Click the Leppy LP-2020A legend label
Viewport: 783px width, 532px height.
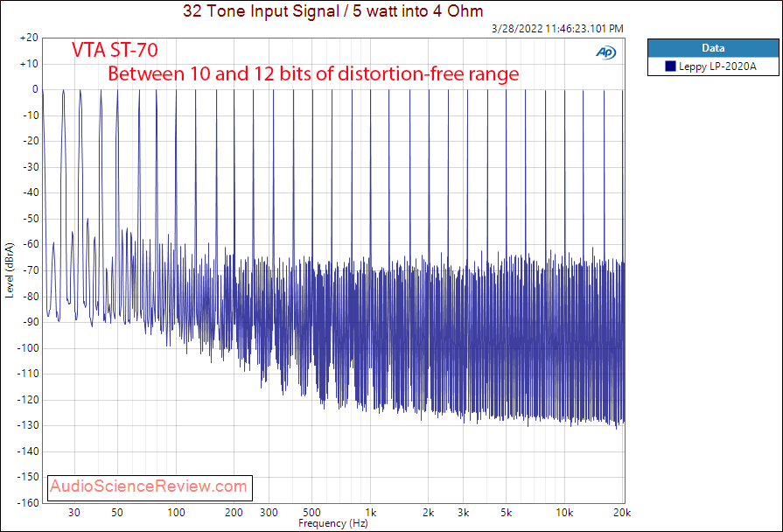pyautogui.click(x=717, y=66)
